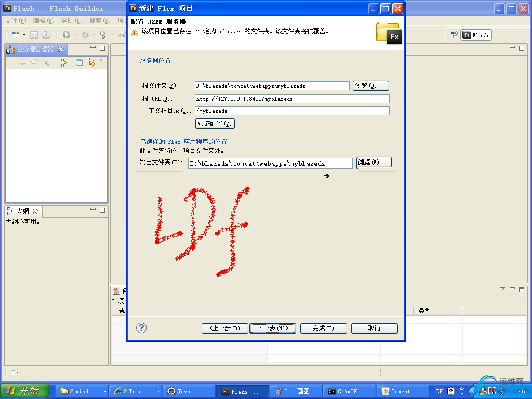Click the fast view icon in status bar
This screenshot has height=399, width=532.
point(15,373)
